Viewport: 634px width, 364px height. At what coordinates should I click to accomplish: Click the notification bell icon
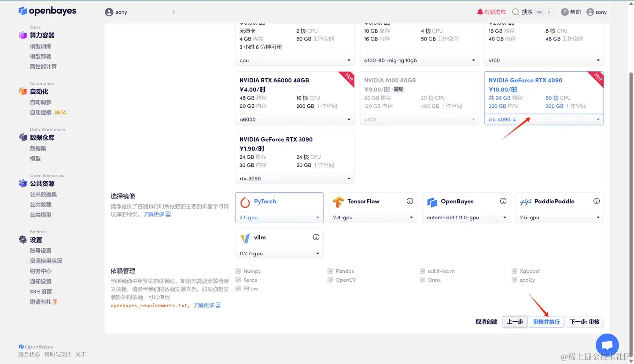[x=480, y=12]
